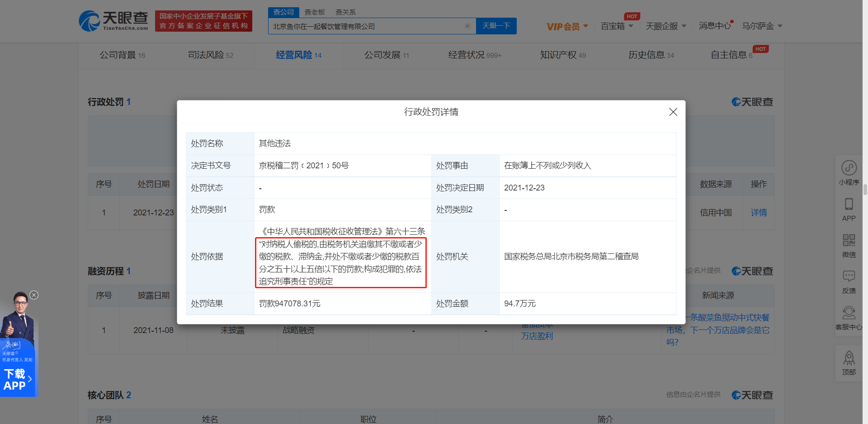Switch to the 公司背景 tab
The width and height of the screenshot is (868, 424).
123,55
